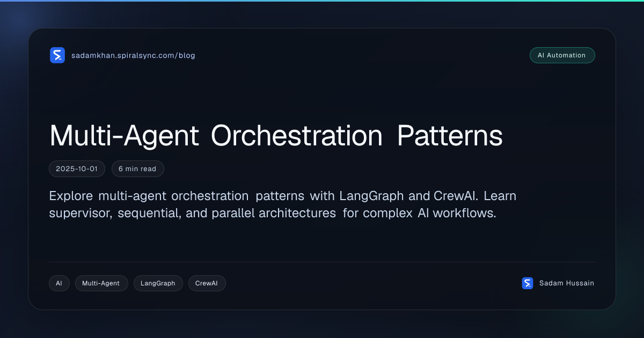This screenshot has width=644, height=338.
Task: Select the CrewAI tag
Action: pyautogui.click(x=207, y=283)
